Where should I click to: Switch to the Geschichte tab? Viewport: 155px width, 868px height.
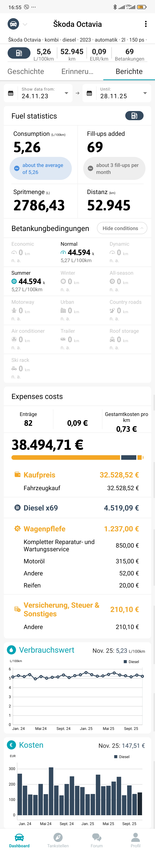tap(26, 71)
